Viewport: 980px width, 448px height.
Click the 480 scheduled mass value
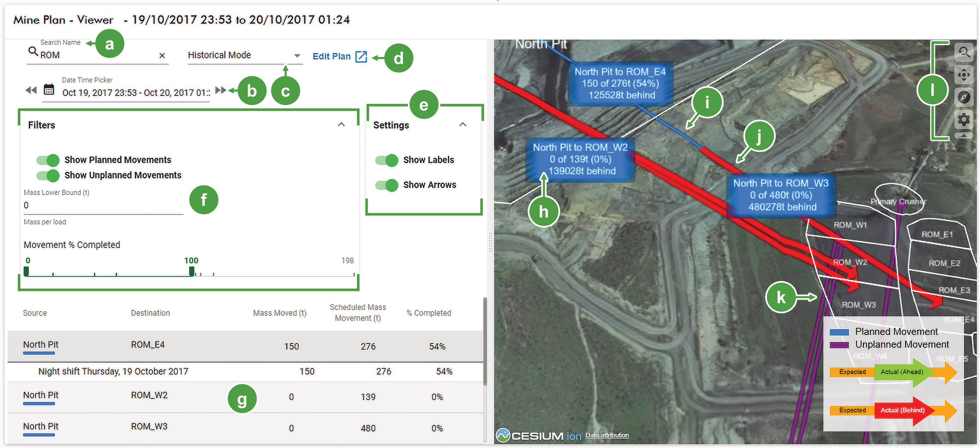[x=368, y=428]
